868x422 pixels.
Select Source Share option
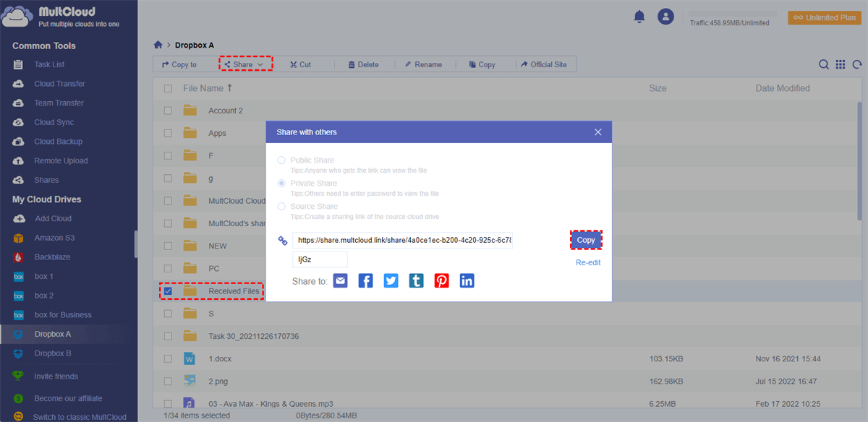[281, 207]
